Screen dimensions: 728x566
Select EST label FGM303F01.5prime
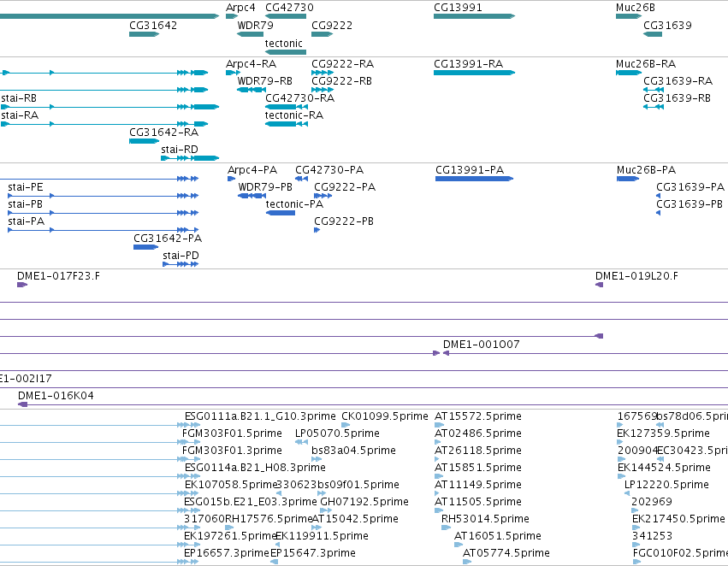point(232,433)
